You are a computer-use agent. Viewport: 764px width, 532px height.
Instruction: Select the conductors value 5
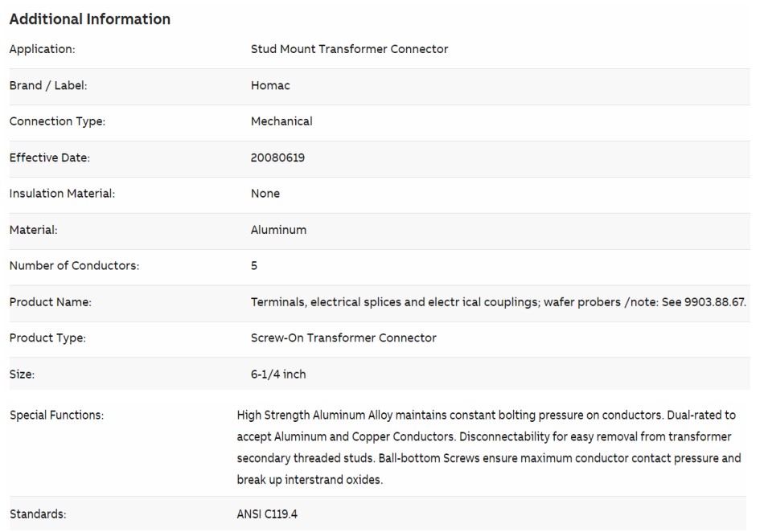[x=254, y=266]
